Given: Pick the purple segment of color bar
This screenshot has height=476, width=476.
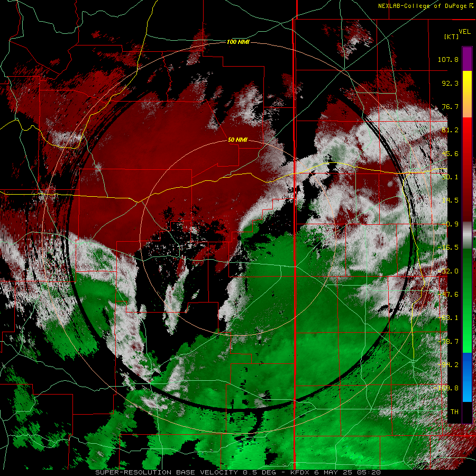Looking at the screenshot, I should [467, 59].
